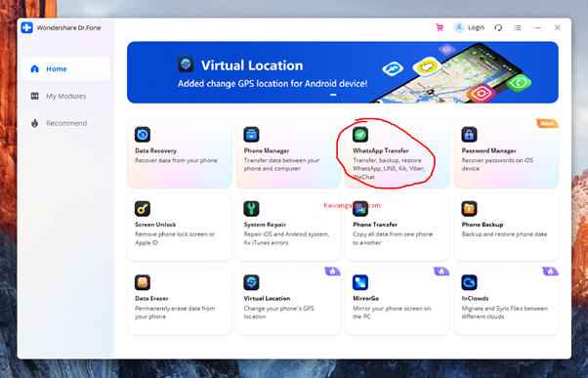588x378 pixels.
Task: Click 'Added change GPS location' banner text
Action: tap(273, 83)
